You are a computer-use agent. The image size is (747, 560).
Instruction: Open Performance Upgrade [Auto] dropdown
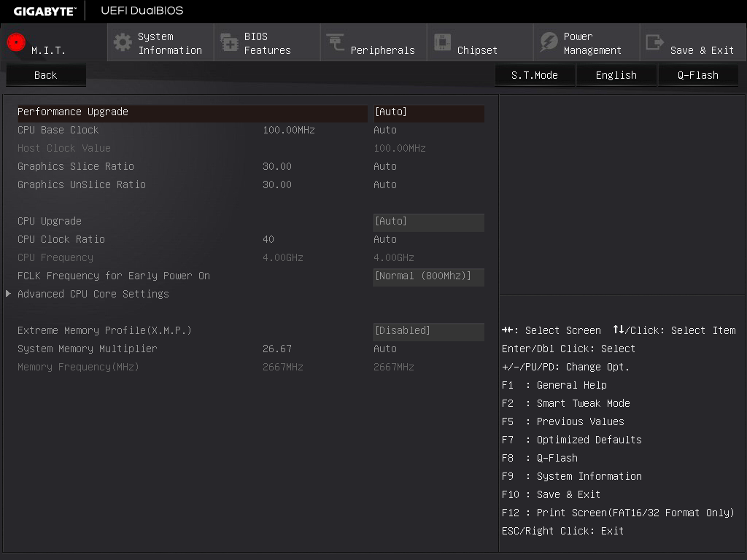coord(429,112)
